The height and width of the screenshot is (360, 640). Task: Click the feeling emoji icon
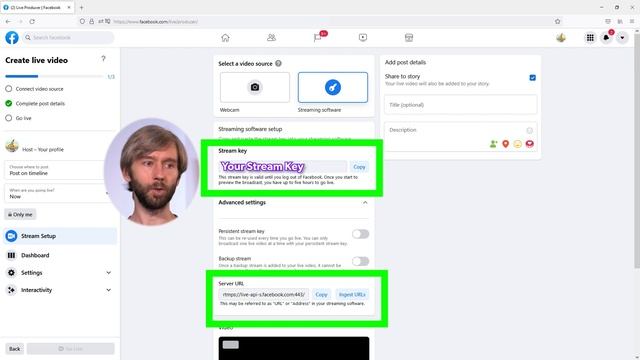[x=518, y=144]
